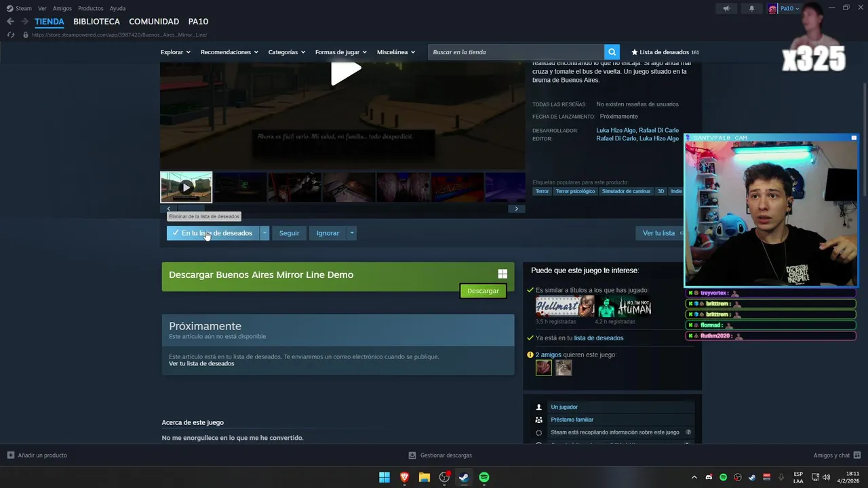Click the store URL address bar
This screenshot has width=868, height=488.
coord(119,35)
